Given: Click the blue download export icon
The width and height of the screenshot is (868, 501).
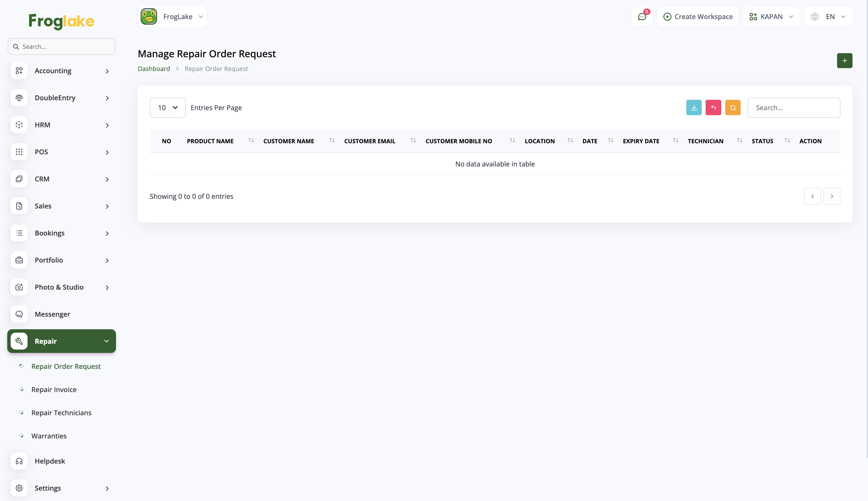Looking at the screenshot, I should 694,108.
